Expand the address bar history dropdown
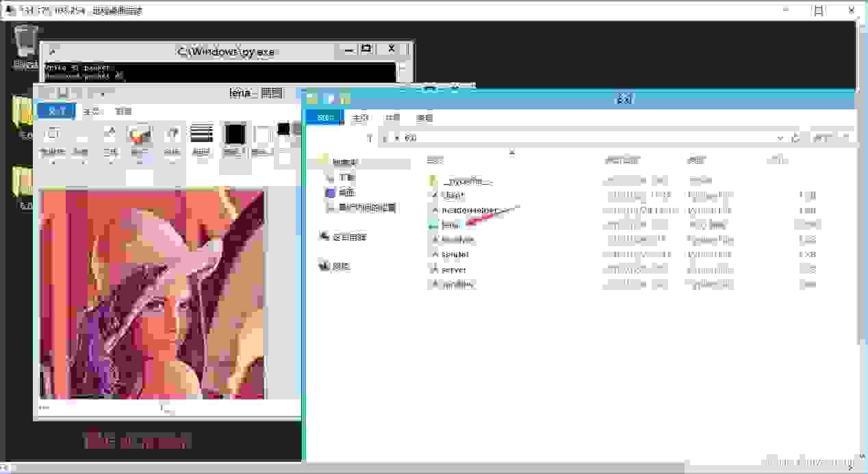This screenshot has width=868, height=474. (780, 138)
